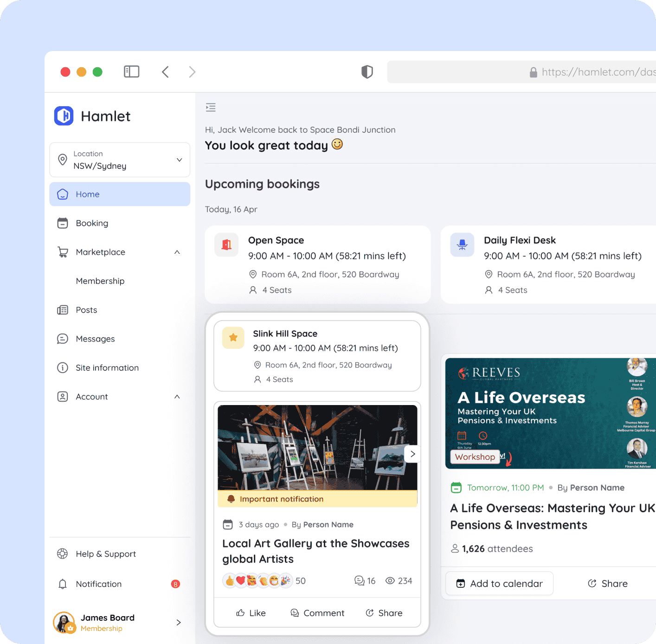The height and width of the screenshot is (644, 656).
Task: Click the emoji reactions on the post
Action: tap(257, 580)
